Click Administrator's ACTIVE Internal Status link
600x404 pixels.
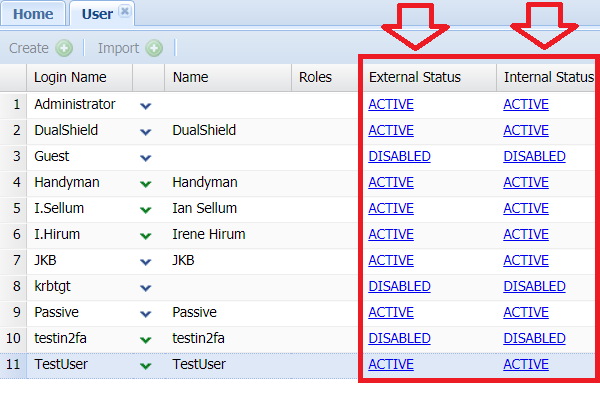(525, 104)
